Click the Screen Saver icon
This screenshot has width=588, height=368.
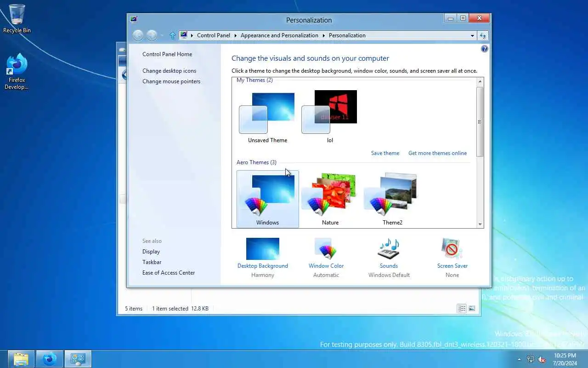(452, 249)
